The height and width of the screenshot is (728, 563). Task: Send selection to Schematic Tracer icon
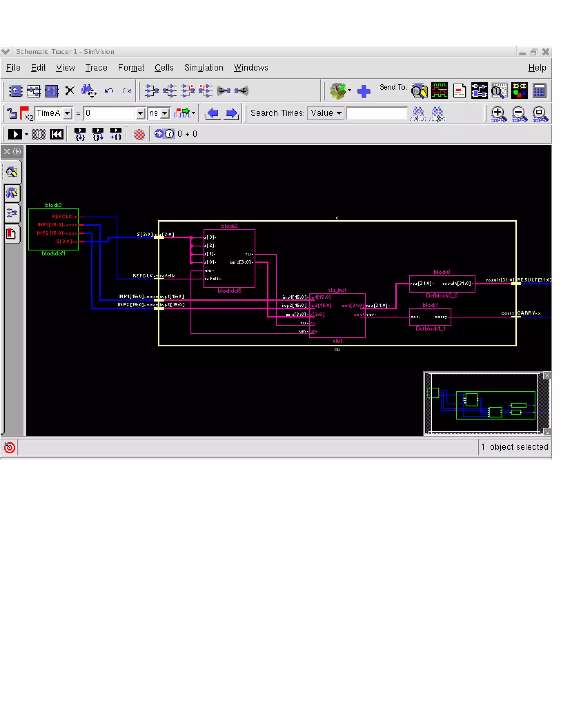[480, 91]
